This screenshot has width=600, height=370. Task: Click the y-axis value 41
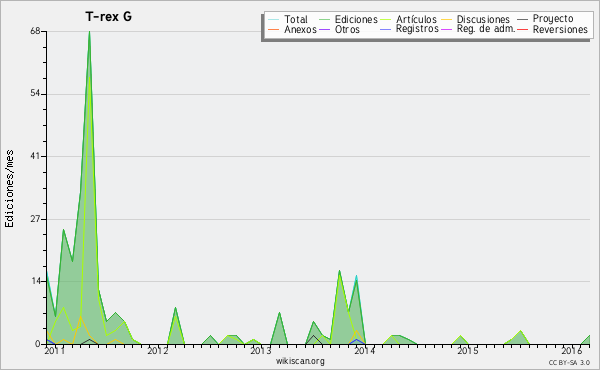[x=35, y=156]
